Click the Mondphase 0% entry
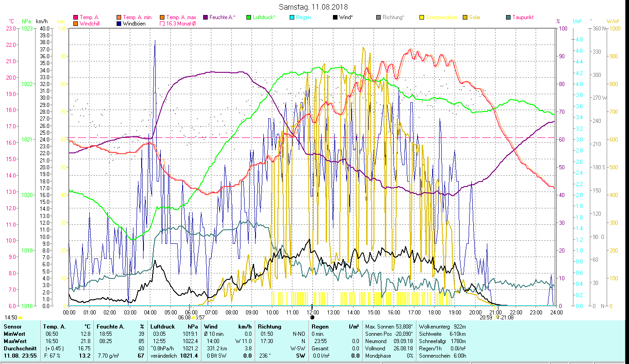The width and height of the screenshot is (629, 364). (389, 356)
